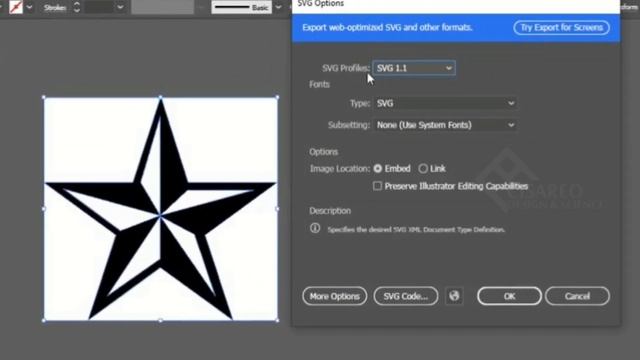Open the stroke weight value dropdown
This screenshot has height=360, width=640.
click(x=120, y=7)
